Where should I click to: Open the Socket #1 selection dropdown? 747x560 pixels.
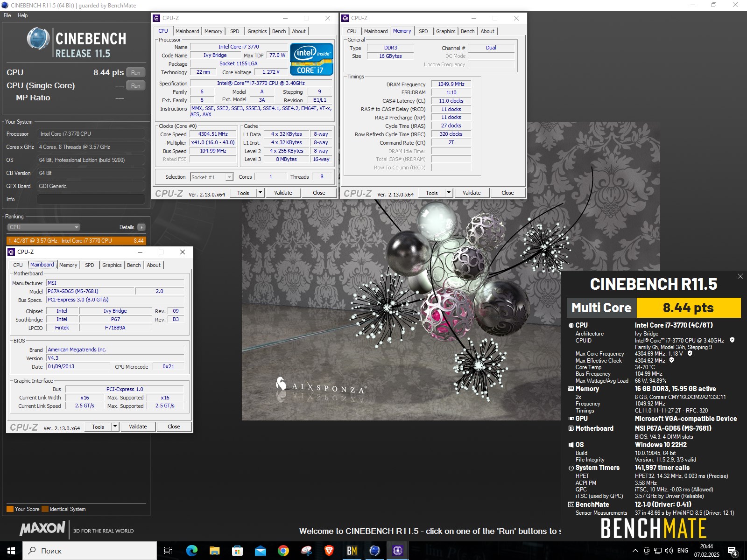(212, 177)
